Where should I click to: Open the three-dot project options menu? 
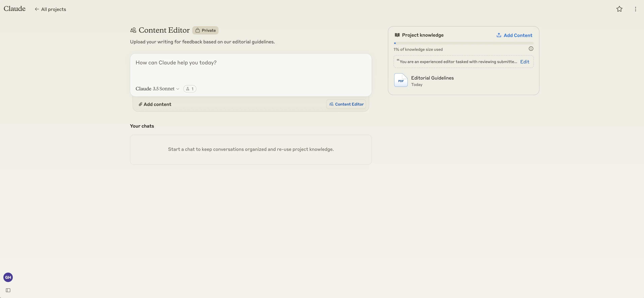click(635, 9)
